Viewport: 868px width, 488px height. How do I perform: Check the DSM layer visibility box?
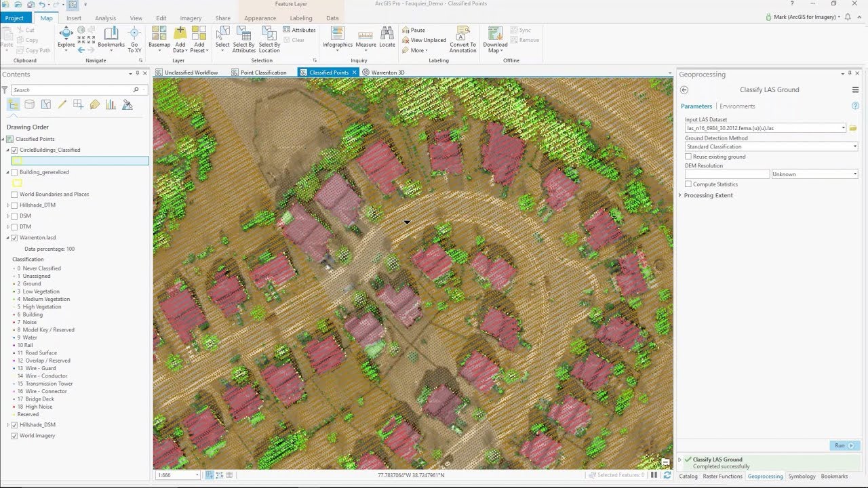coord(14,216)
